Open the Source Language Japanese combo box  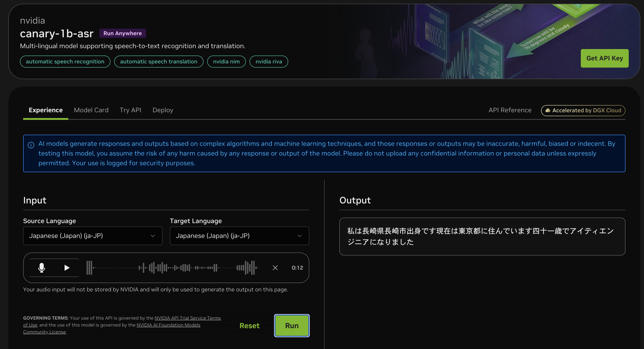click(93, 236)
